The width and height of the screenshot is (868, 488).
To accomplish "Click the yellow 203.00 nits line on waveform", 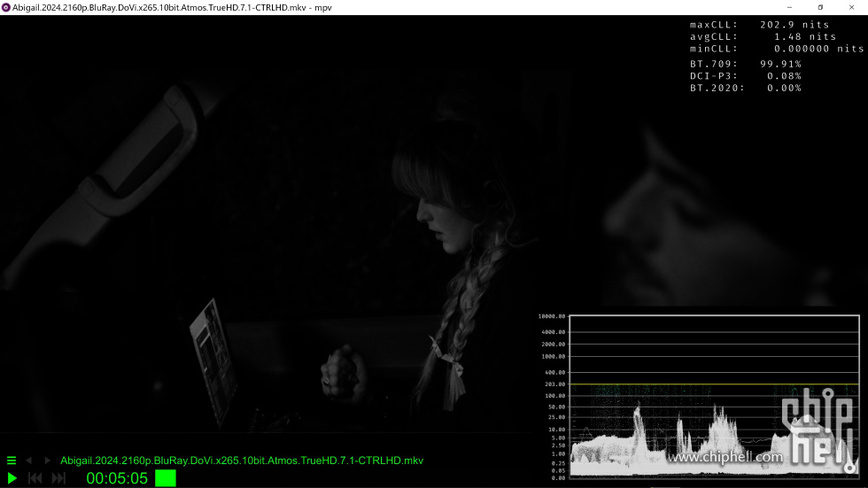I will [x=673, y=384].
